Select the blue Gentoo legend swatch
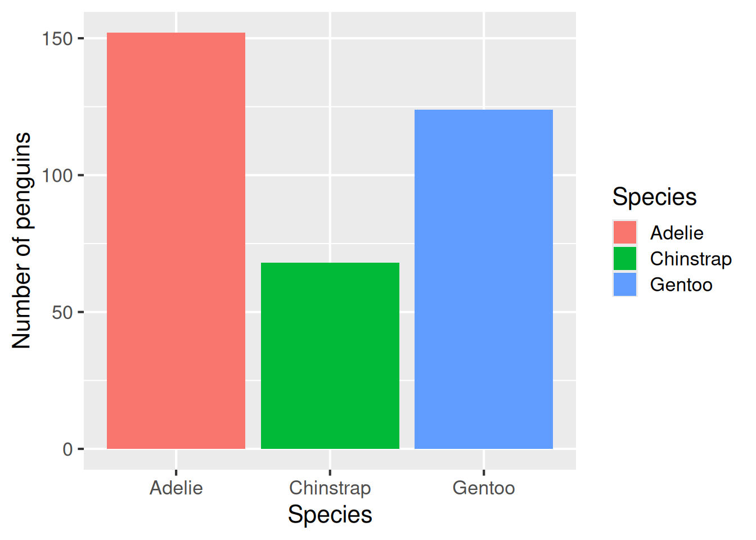Screen dimensions: 756x540 [625, 285]
